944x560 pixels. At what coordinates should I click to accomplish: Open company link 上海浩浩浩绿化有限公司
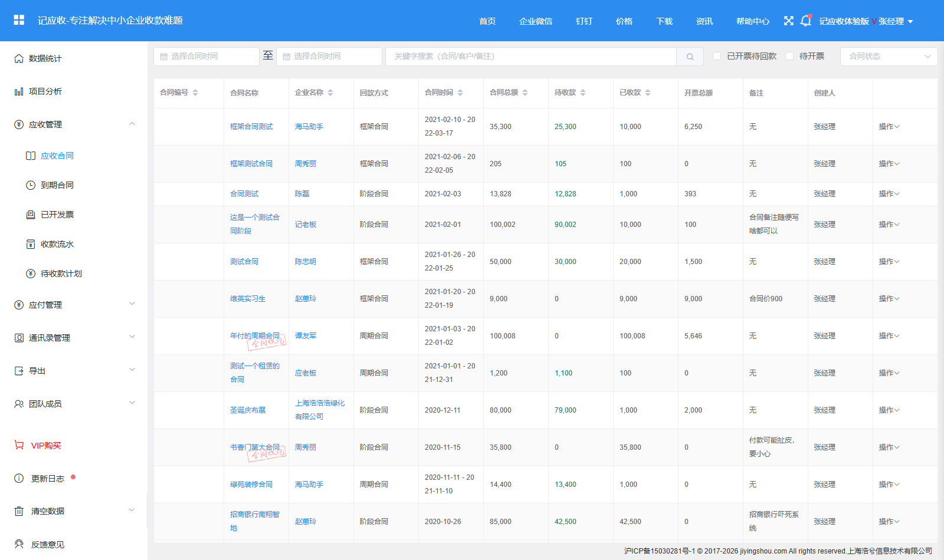point(320,410)
